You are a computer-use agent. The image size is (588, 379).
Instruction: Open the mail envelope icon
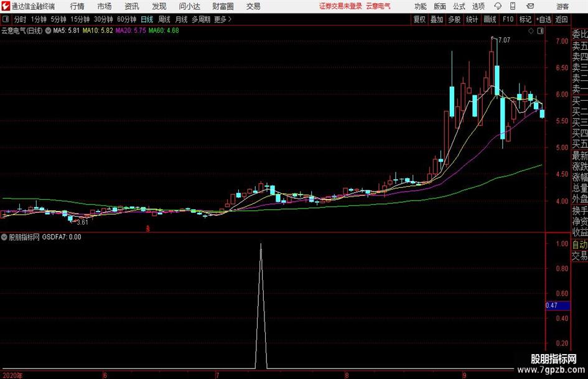pyautogui.click(x=530, y=6)
